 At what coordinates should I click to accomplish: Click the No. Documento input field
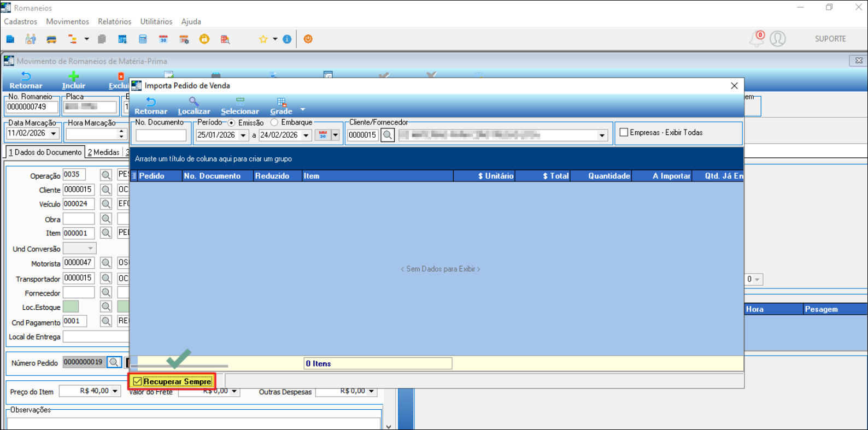[161, 135]
